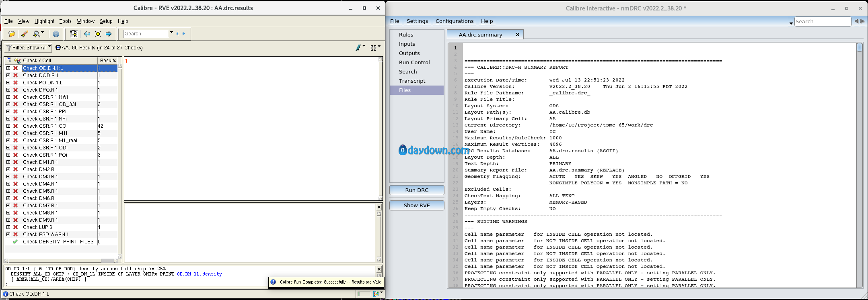Screen dimensions: 868x300
Task: Open OD.DN.1L.density link in rule text
Action: [199, 274]
